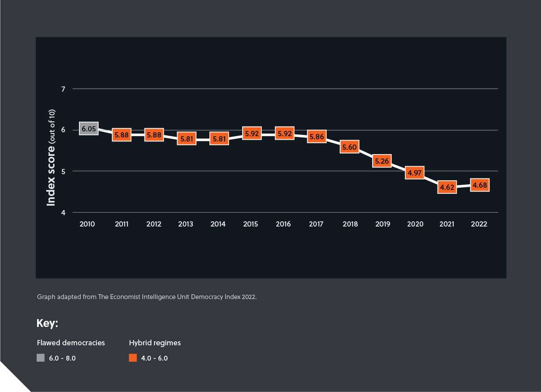Select the 4.68 data marker for 2022

pos(479,186)
